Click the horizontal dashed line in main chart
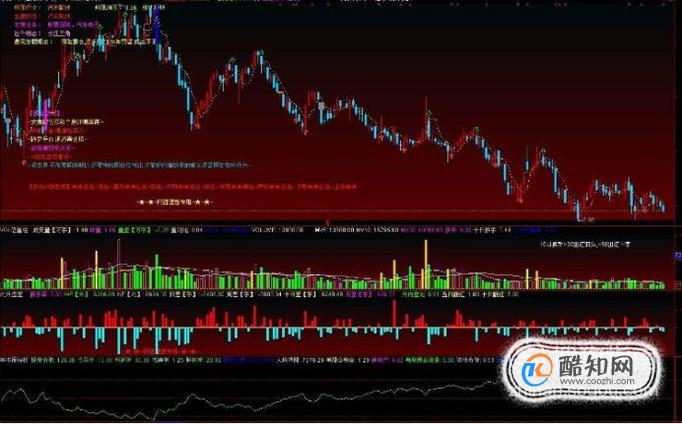The image size is (682, 424). [333, 211]
